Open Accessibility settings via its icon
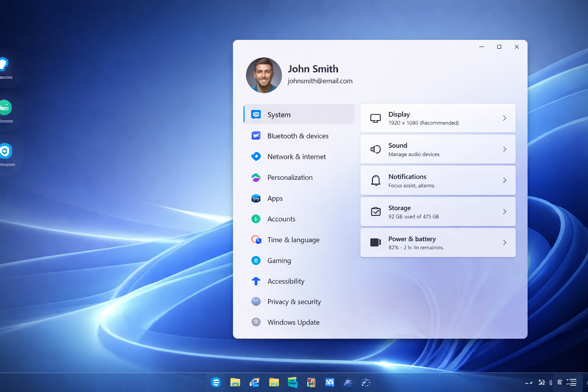 [256, 281]
